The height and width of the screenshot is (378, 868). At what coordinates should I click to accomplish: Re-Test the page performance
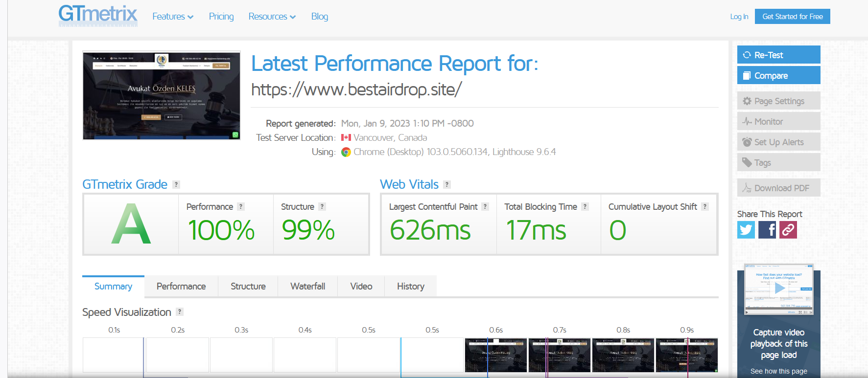point(779,55)
